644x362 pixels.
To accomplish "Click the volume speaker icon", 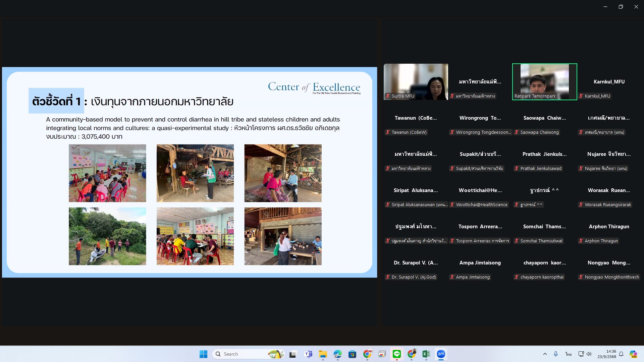I will pos(589,354).
